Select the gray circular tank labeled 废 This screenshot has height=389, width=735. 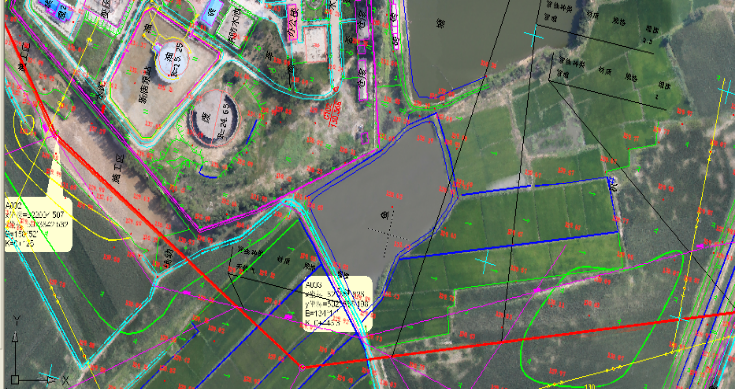point(213,118)
